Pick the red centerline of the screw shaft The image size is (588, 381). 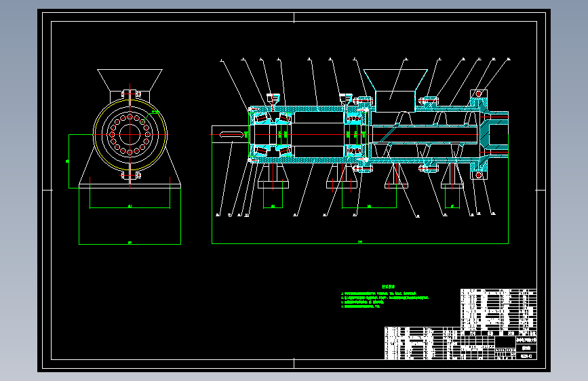tap(359, 135)
